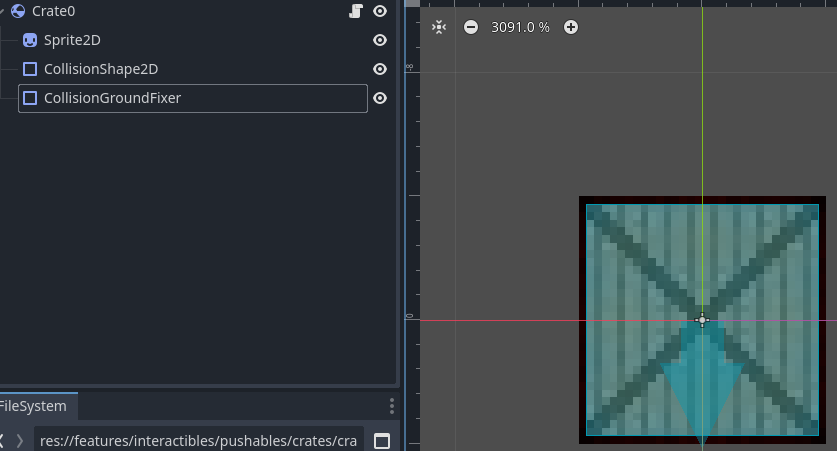This screenshot has height=451, width=837.
Task: Select the Sprite2D node in tree
Action: (x=72, y=40)
